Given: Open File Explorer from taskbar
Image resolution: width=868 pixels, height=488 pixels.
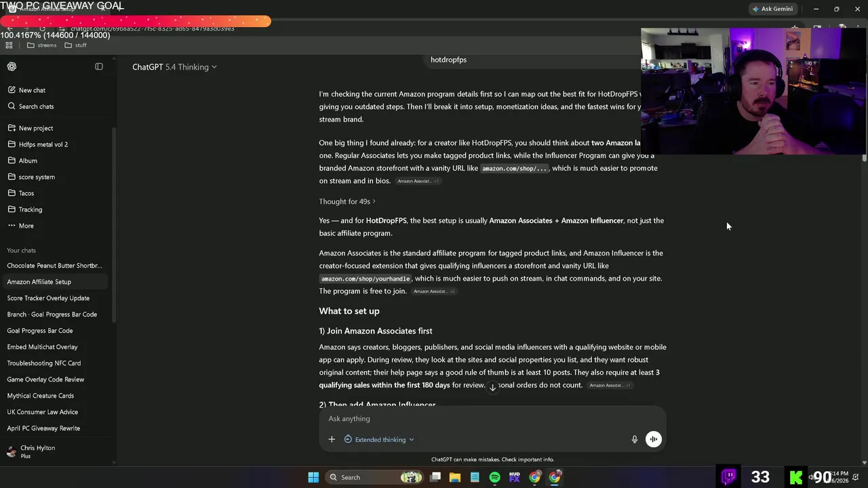Looking at the screenshot, I should pos(455,477).
